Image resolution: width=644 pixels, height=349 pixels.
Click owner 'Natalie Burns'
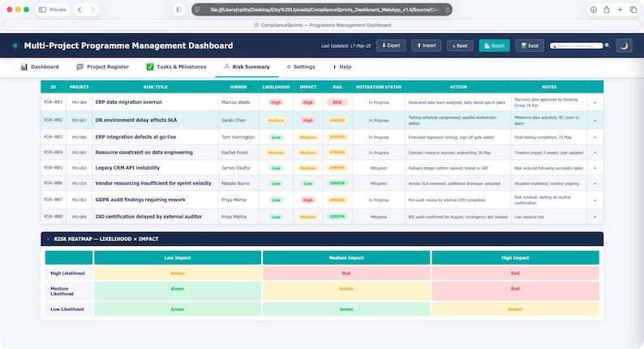point(235,183)
